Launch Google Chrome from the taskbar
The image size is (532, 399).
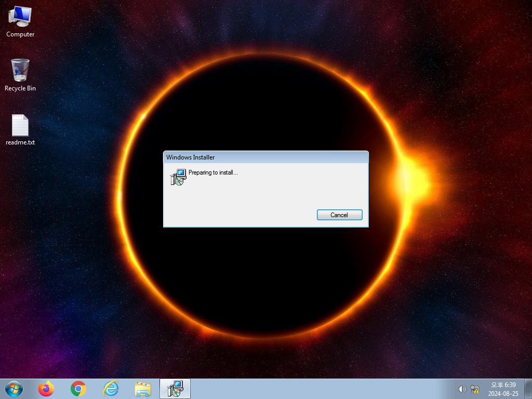(78, 389)
